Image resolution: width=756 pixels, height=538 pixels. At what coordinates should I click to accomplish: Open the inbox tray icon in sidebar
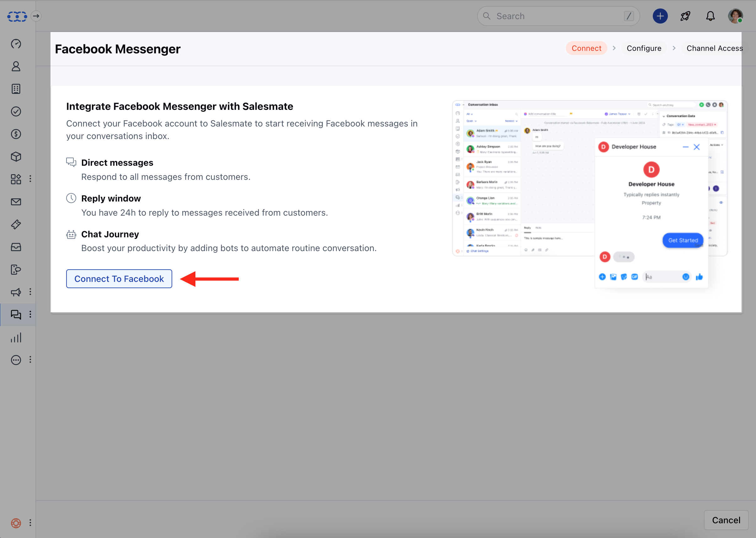[16, 247]
